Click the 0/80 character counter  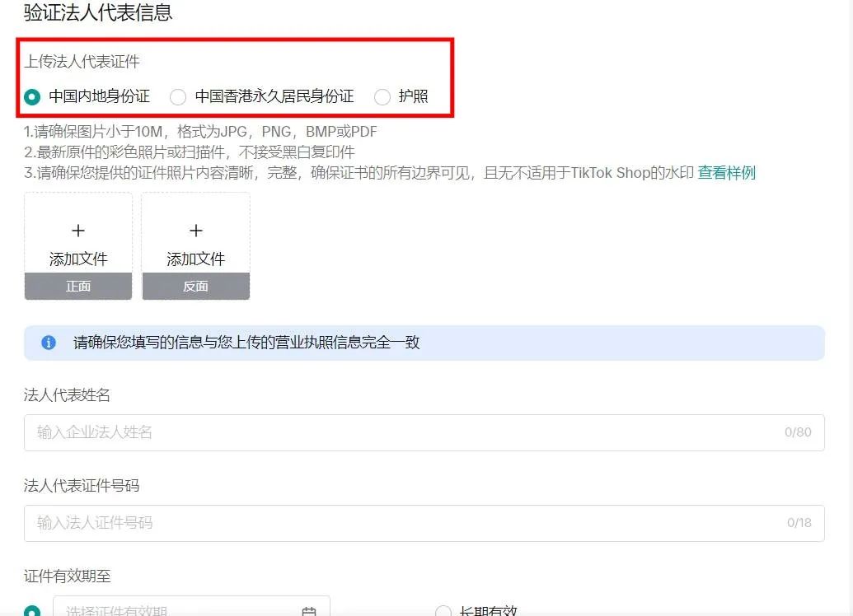[x=797, y=432]
